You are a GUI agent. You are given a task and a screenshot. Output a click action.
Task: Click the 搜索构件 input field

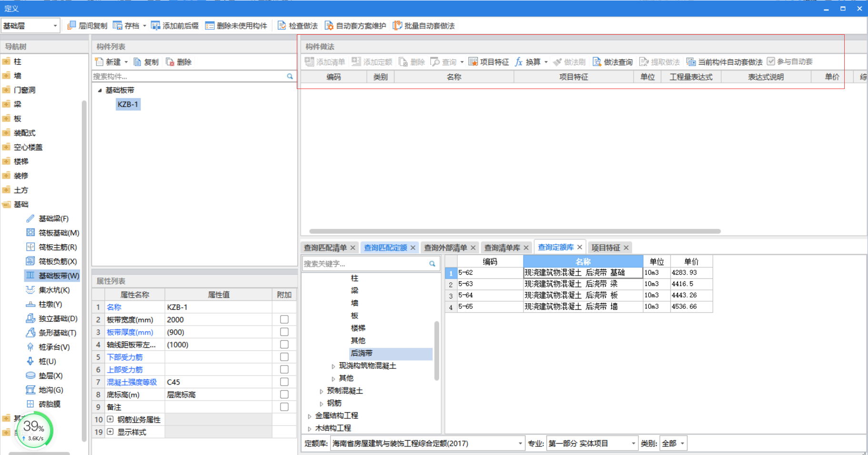pyautogui.click(x=189, y=76)
